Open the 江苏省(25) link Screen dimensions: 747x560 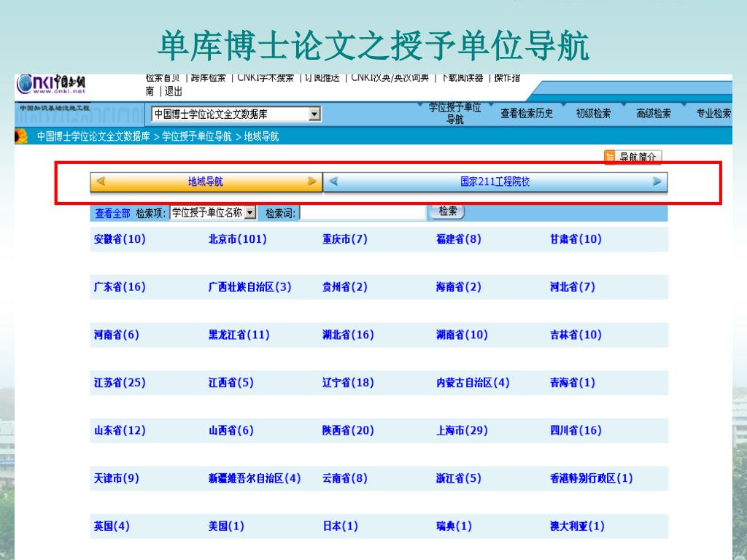point(120,383)
